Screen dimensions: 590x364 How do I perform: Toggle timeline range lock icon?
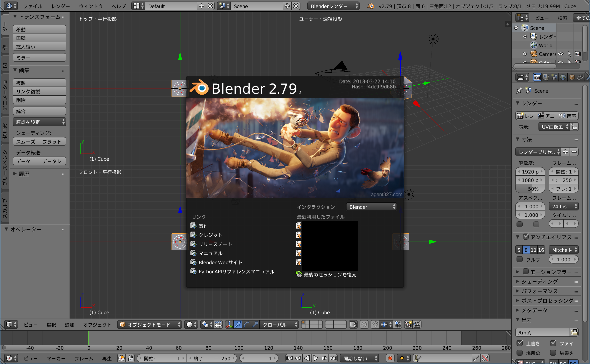tap(131, 358)
